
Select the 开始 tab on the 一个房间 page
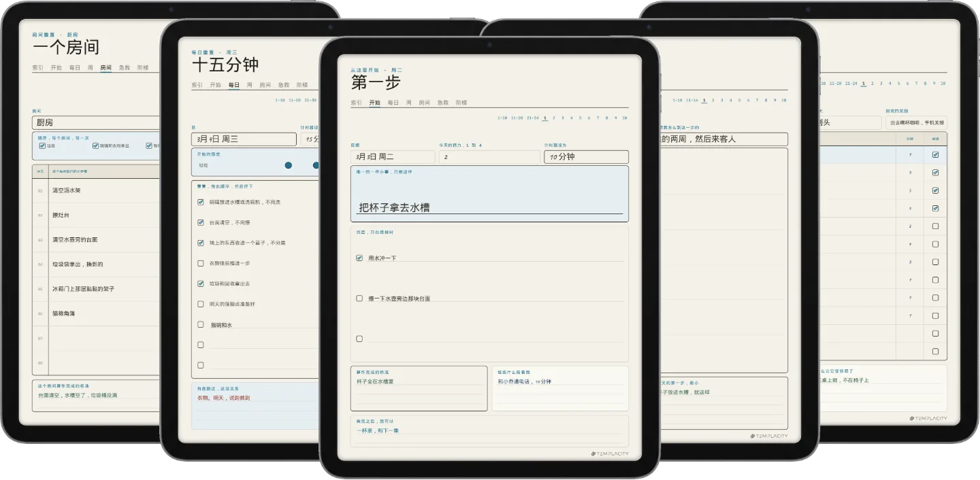tap(56, 68)
